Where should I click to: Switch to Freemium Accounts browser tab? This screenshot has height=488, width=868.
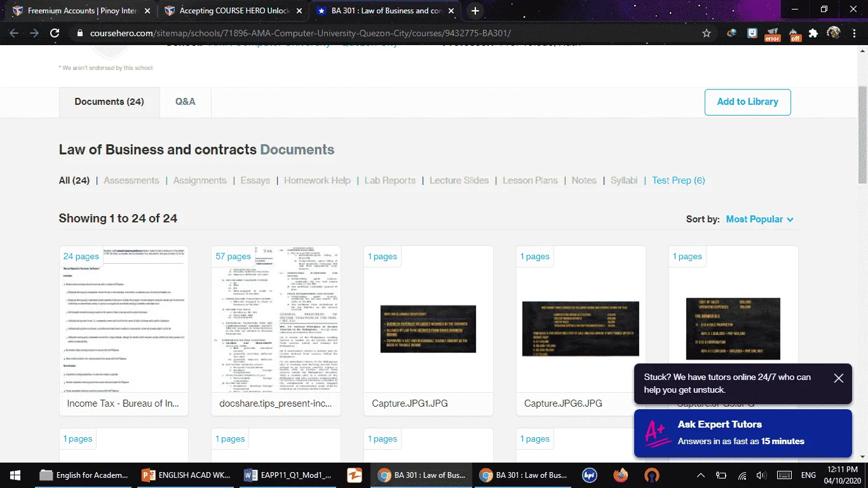tap(81, 11)
